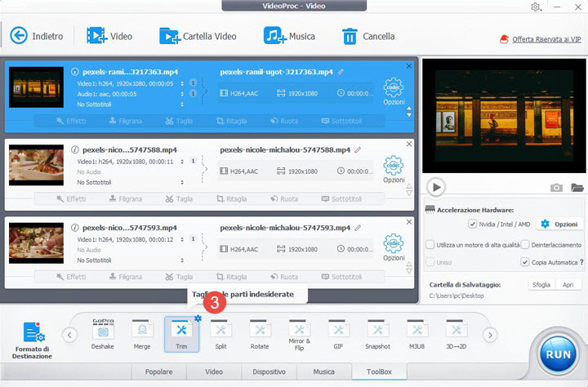Switch to the Popolare tab
Viewport: 588px width, 387px height.
click(x=158, y=372)
